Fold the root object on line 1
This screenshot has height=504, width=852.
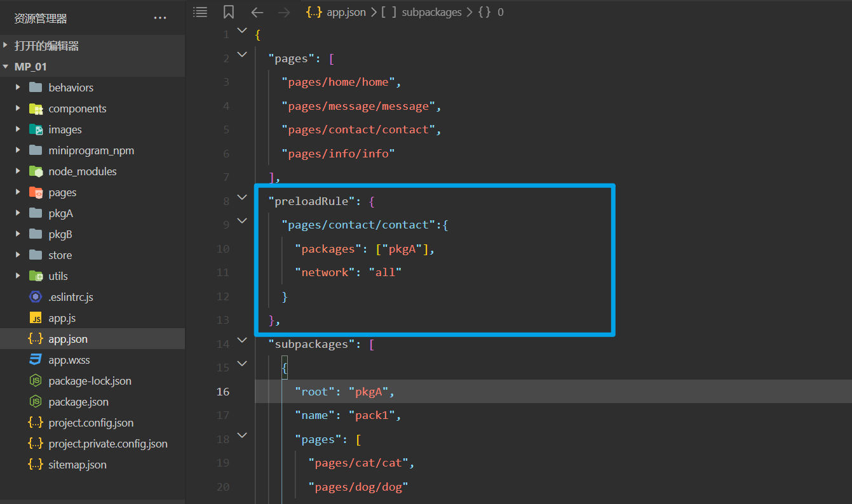241,30
